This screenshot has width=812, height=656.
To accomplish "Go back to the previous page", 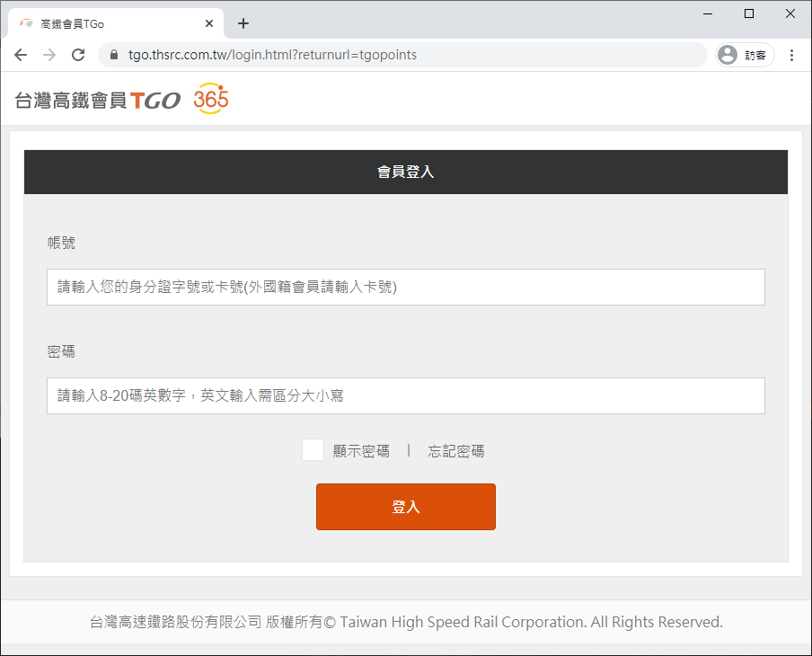I will click(21, 55).
